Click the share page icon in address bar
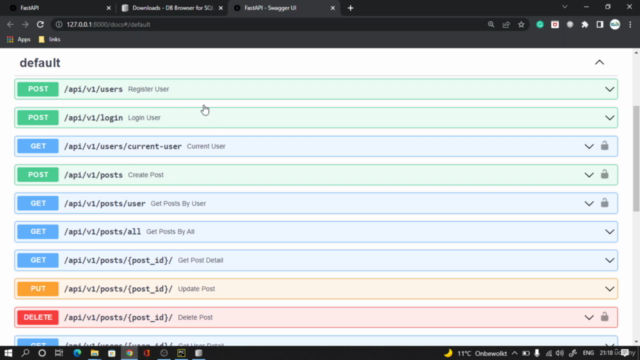This screenshot has width=640, height=360. click(x=506, y=24)
